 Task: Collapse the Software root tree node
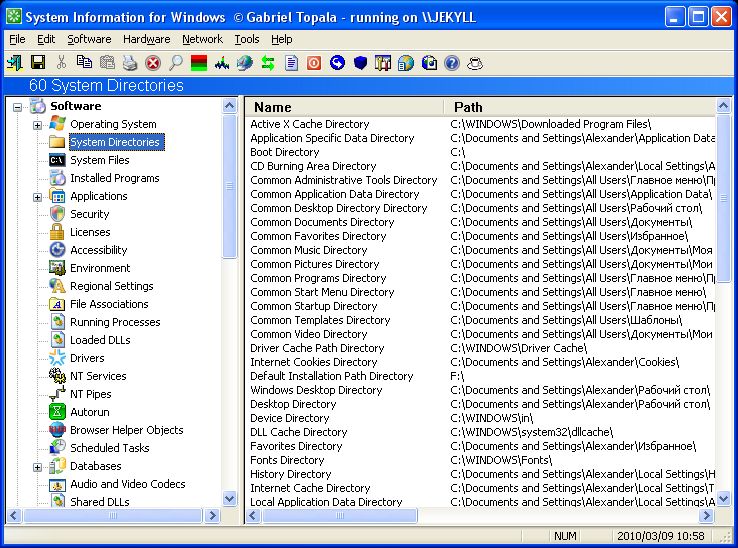point(17,107)
